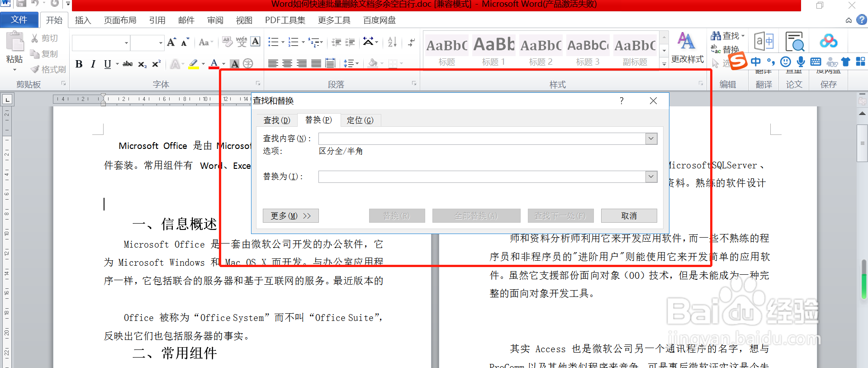This screenshot has width=868, height=368.
Task: Click the Distributed alignment icon
Action: click(x=331, y=63)
